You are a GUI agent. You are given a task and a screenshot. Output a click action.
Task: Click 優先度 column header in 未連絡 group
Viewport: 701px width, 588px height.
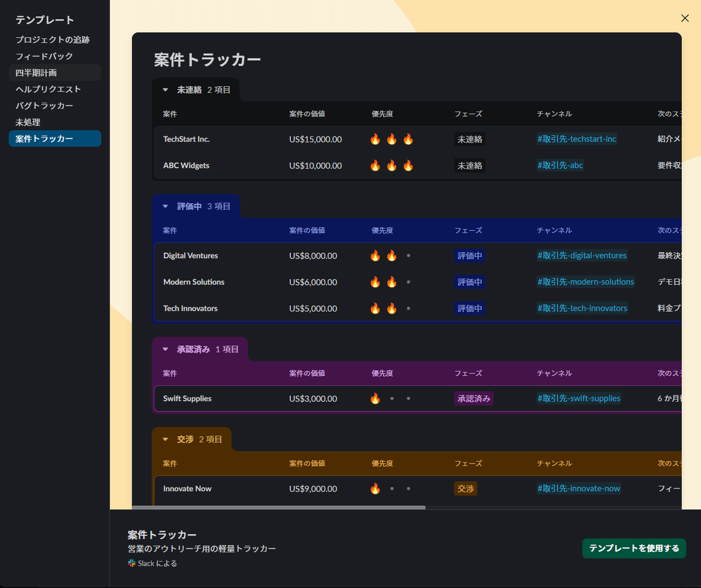(x=382, y=114)
